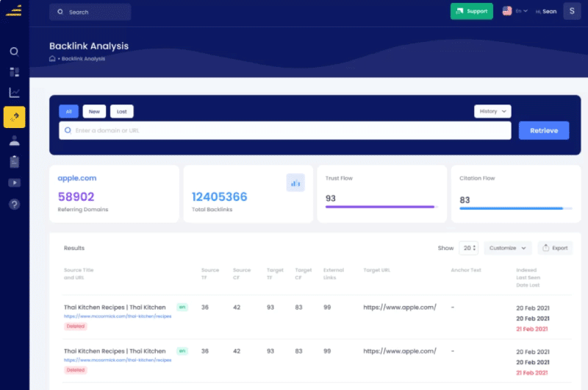Click the Retrieve button
The image size is (588, 390).
[544, 131]
